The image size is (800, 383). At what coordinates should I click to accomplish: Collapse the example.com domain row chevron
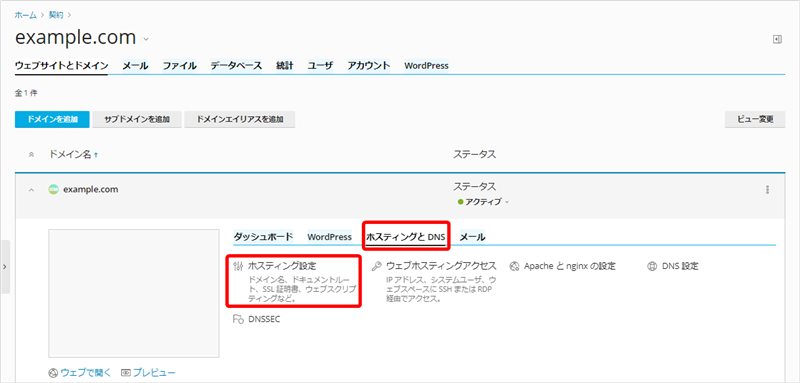[32, 190]
